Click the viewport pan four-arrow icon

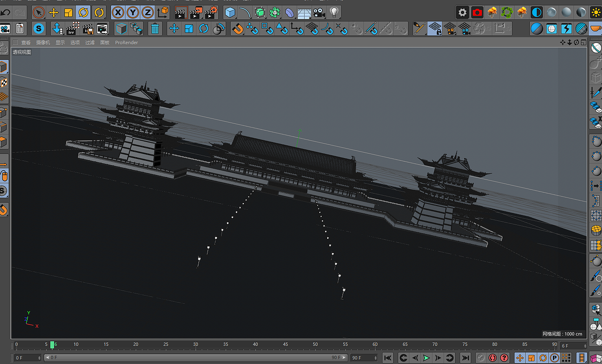click(x=562, y=42)
